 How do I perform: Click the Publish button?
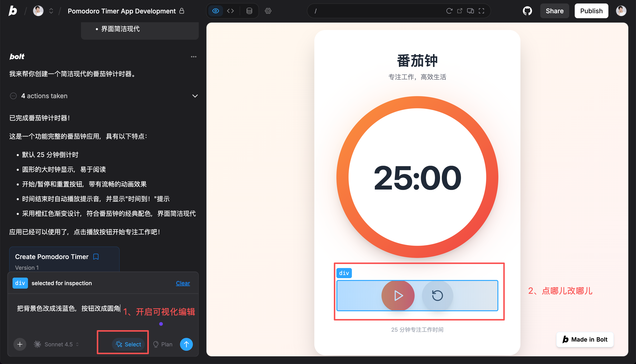pyautogui.click(x=591, y=11)
